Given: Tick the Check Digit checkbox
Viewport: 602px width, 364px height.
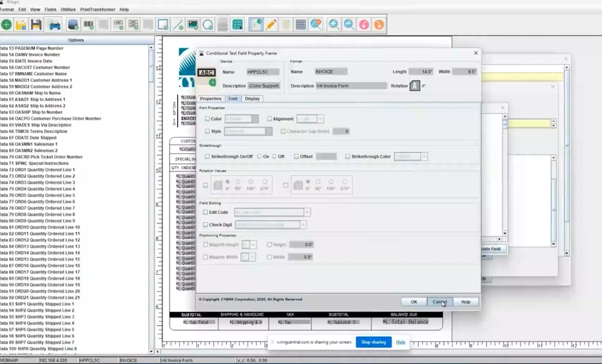Looking at the screenshot, I should pos(206,225).
